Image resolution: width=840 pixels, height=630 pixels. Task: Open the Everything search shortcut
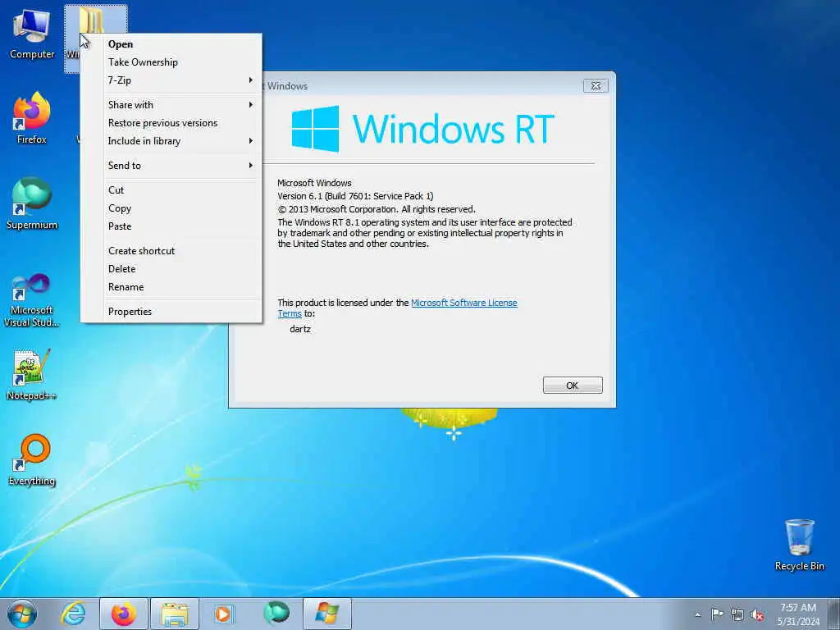(32, 459)
